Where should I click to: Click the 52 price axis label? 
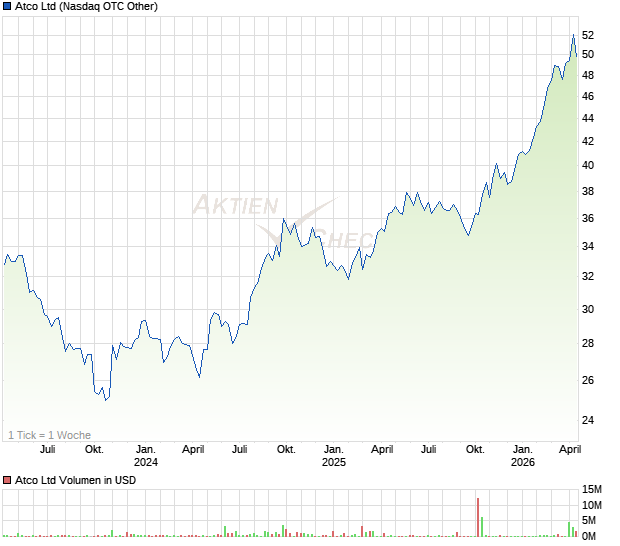pyautogui.click(x=588, y=36)
